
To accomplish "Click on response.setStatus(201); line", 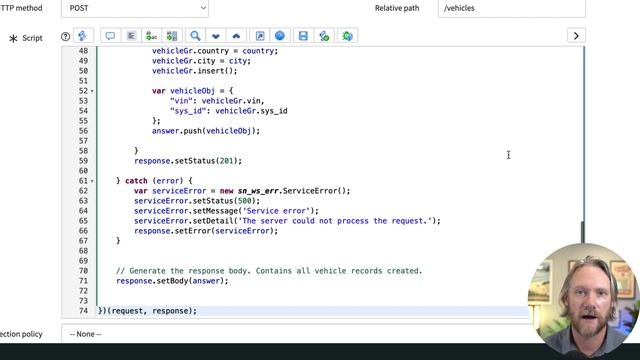I will click(188, 161).
